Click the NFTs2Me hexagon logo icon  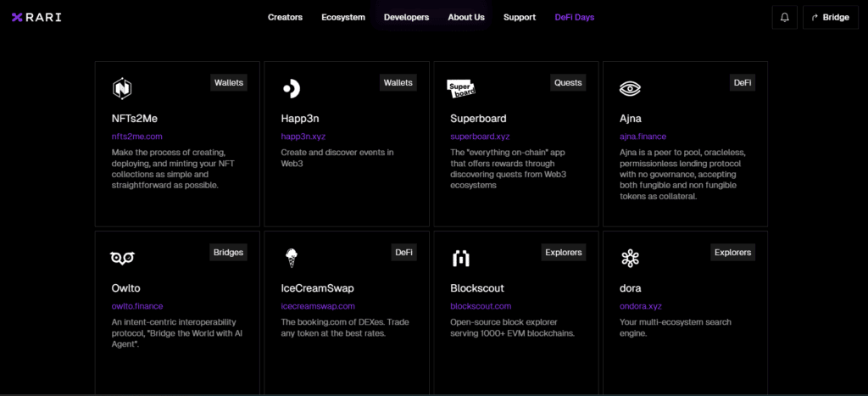point(122,89)
